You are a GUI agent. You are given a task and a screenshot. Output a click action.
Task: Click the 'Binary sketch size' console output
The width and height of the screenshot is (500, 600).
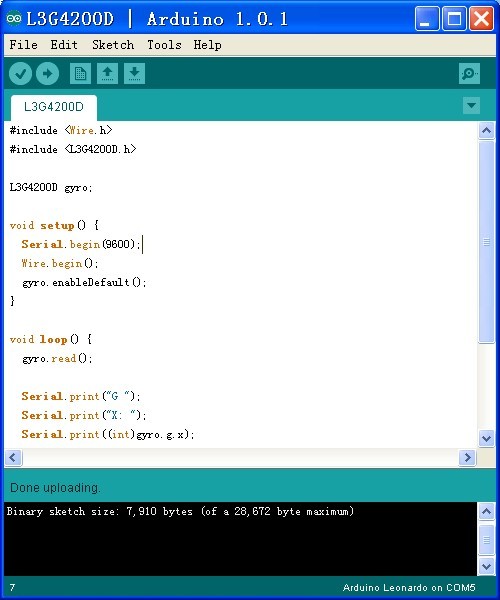[x=180, y=512]
